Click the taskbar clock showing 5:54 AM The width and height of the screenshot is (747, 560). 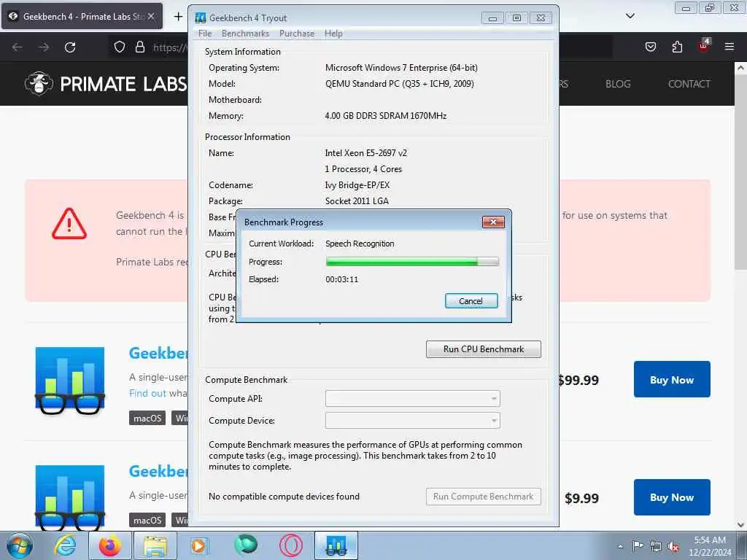(710, 546)
